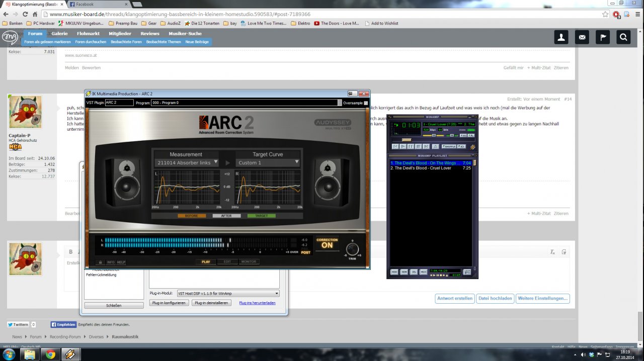Toggle Winamp repeat button
The height and width of the screenshot is (361, 644).
tap(461, 146)
